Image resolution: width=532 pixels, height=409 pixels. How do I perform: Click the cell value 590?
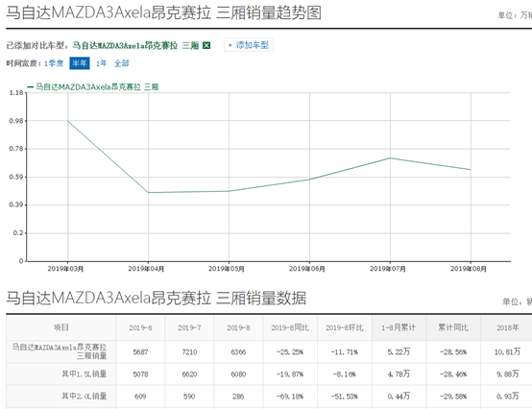[x=189, y=397]
